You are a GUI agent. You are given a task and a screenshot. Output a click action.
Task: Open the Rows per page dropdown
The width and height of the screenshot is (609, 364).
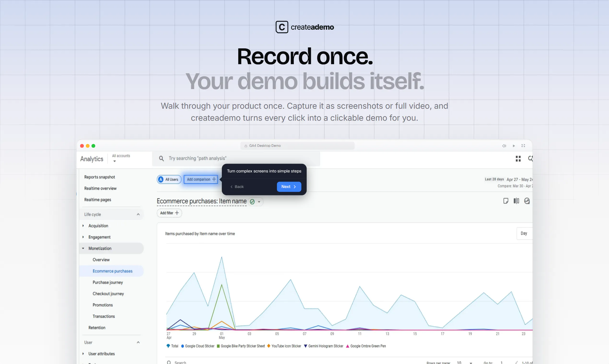(465, 363)
